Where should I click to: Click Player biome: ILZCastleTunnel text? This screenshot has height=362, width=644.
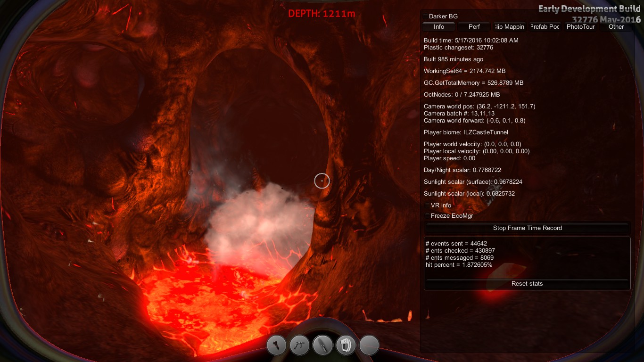[x=466, y=132]
